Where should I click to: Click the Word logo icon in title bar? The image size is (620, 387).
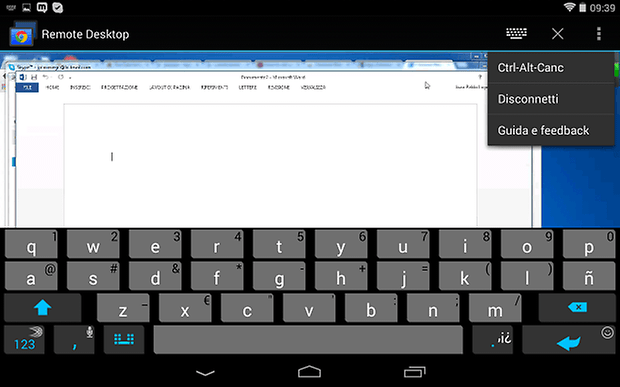22,77
